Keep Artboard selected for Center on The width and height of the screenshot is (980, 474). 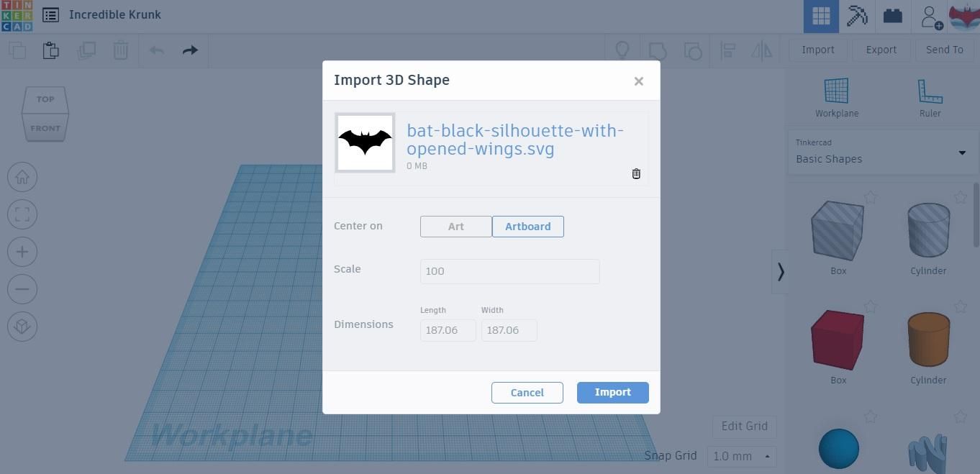pyautogui.click(x=527, y=226)
